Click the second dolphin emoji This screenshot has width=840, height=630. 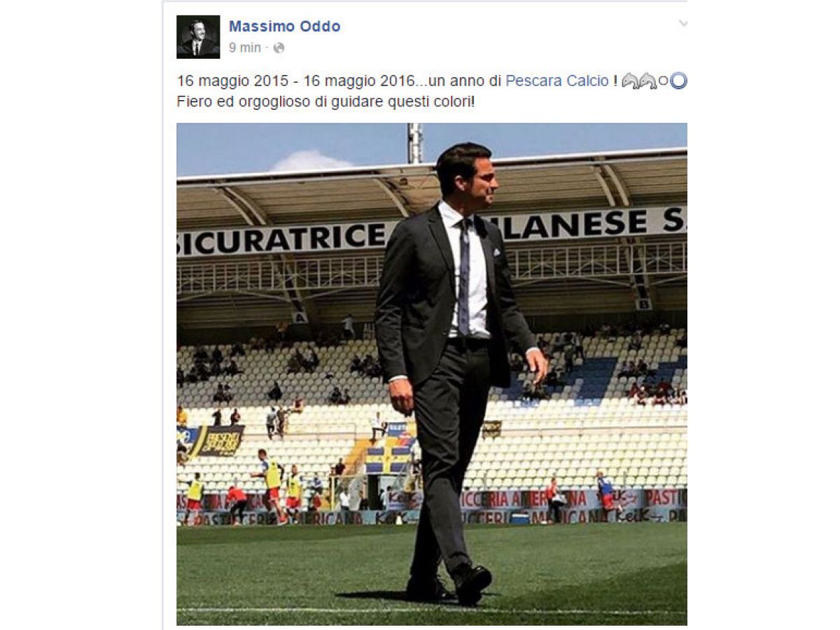coord(647,81)
